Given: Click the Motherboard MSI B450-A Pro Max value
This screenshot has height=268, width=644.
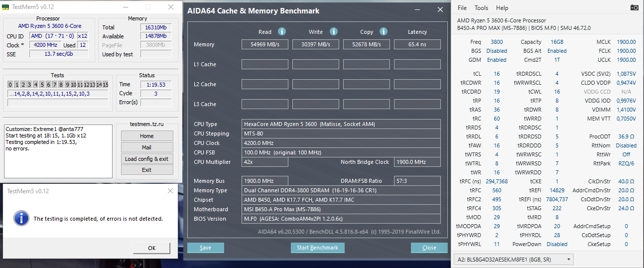Looking at the screenshot, I should pyautogui.click(x=341, y=209).
